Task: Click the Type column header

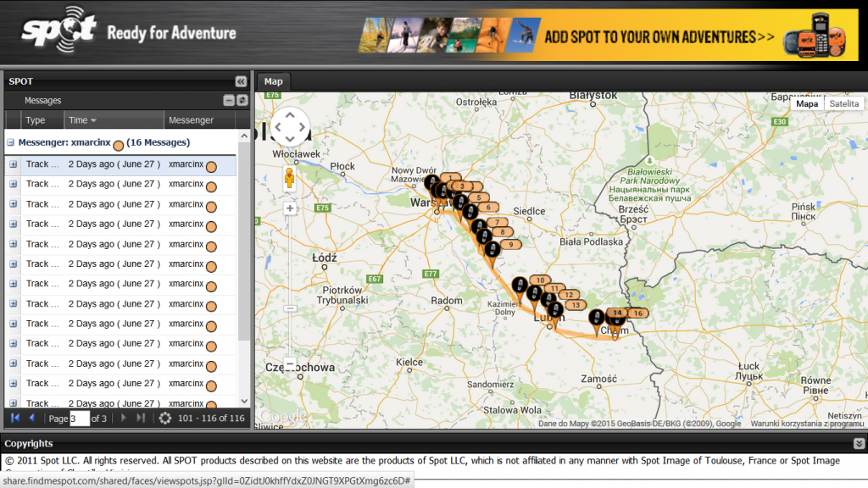Action: point(42,120)
